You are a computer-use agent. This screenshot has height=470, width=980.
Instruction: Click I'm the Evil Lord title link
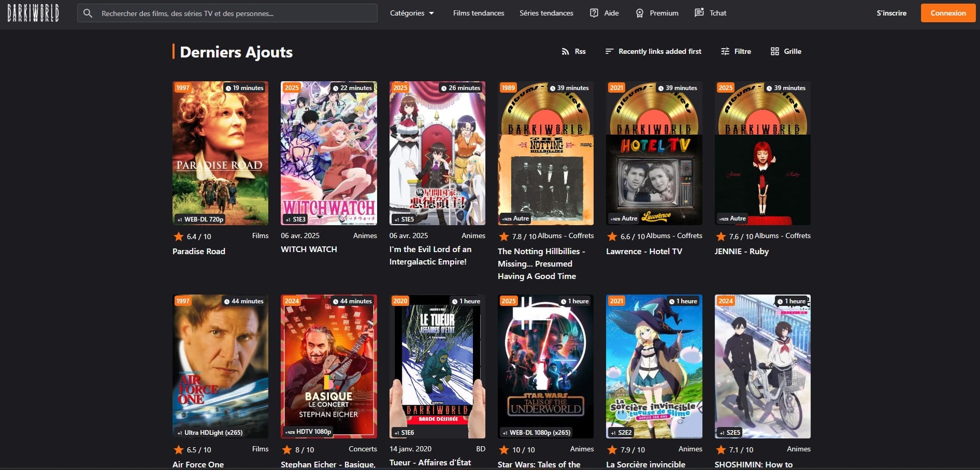pos(430,256)
